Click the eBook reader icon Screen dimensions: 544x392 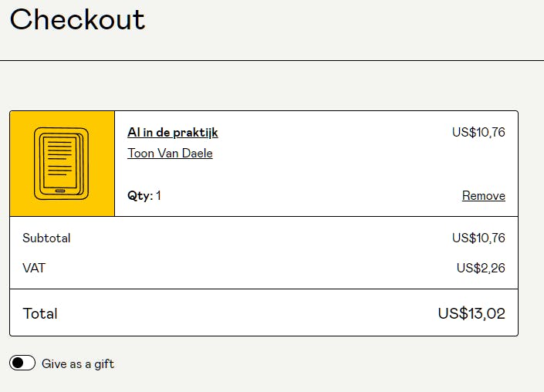pos(61,164)
